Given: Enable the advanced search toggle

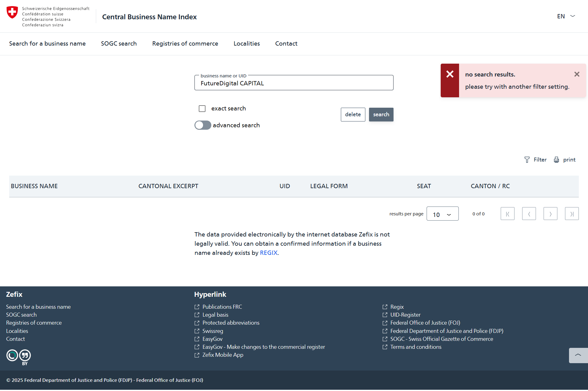Looking at the screenshot, I should 203,125.
